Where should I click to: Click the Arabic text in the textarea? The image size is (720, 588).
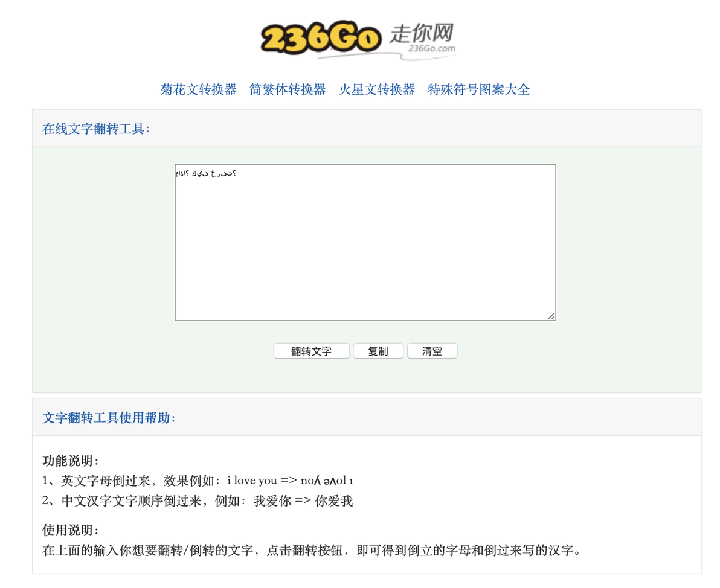(206, 173)
